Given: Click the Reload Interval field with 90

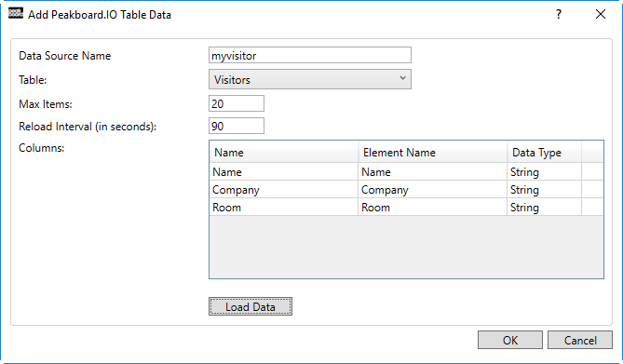Looking at the screenshot, I should (237, 126).
